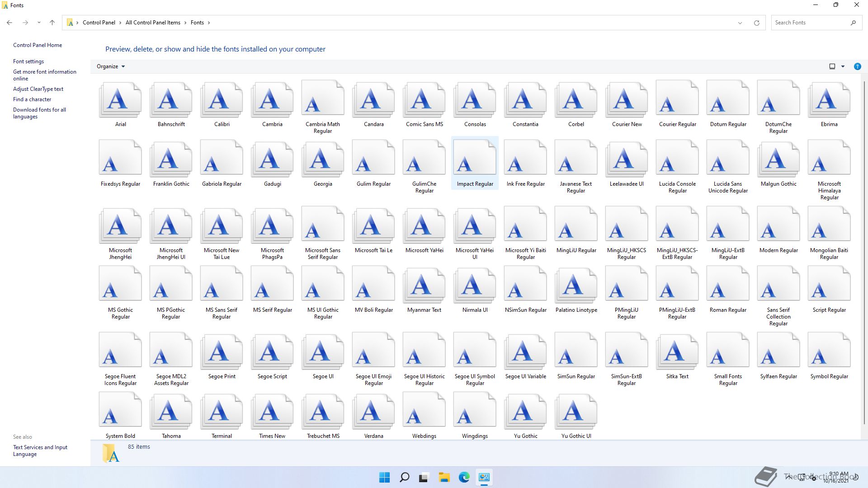Select the Verdana font icon

click(373, 411)
